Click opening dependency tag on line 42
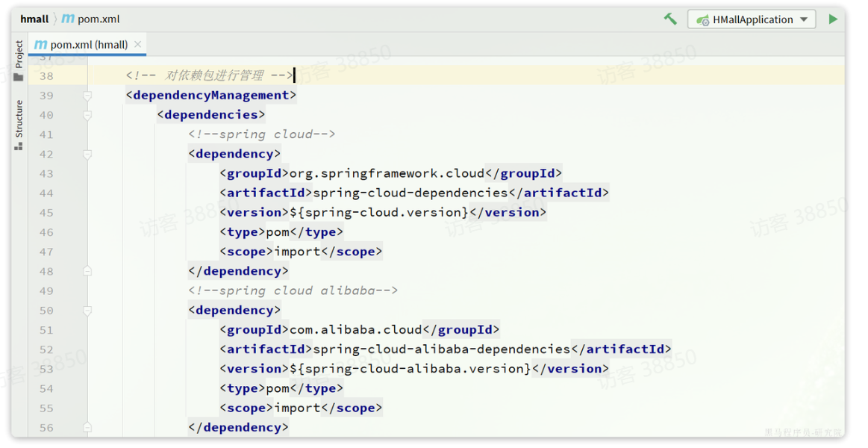 click(x=234, y=154)
